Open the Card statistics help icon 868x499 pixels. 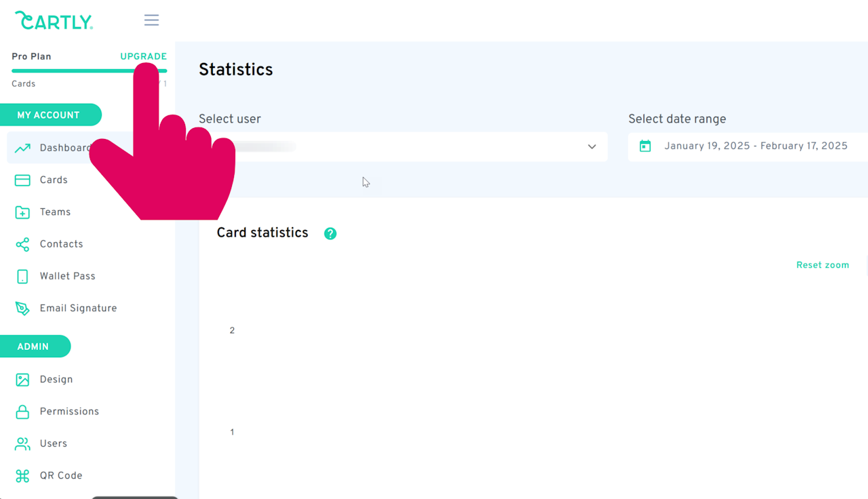[x=330, y=233]
